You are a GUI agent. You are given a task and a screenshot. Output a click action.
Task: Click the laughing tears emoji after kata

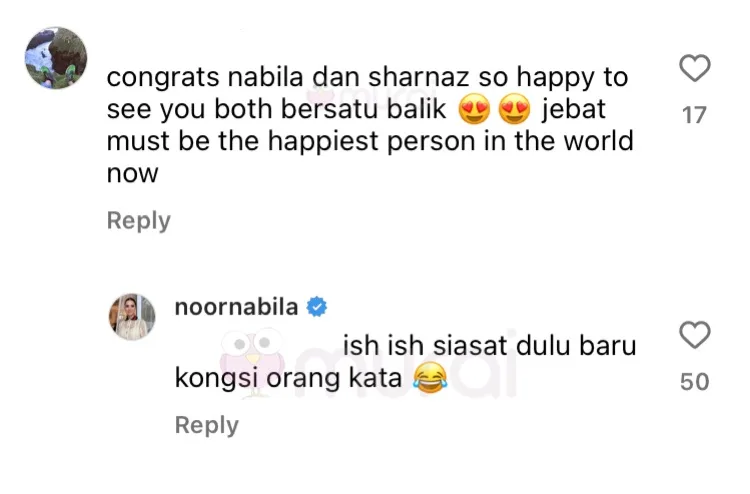point(430,378)
